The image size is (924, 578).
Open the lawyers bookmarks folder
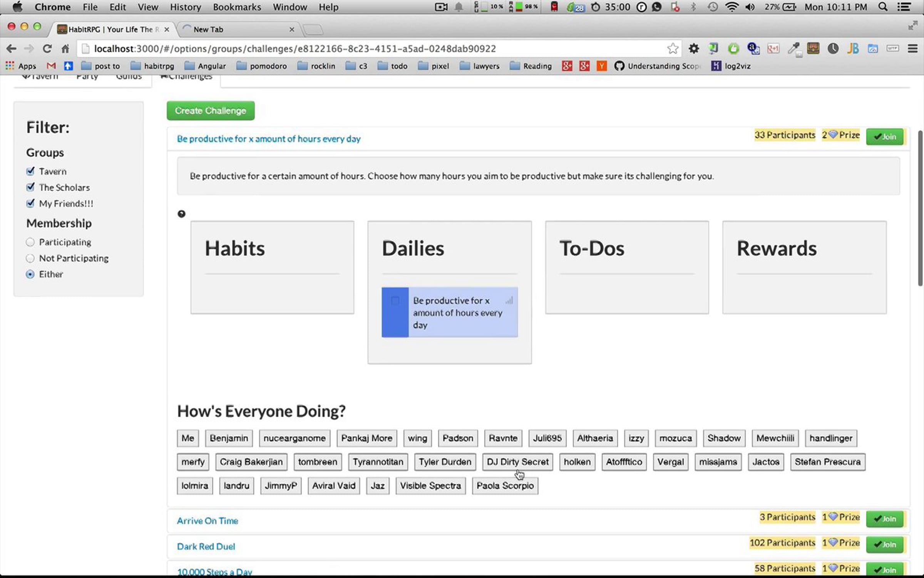point(480,66)
